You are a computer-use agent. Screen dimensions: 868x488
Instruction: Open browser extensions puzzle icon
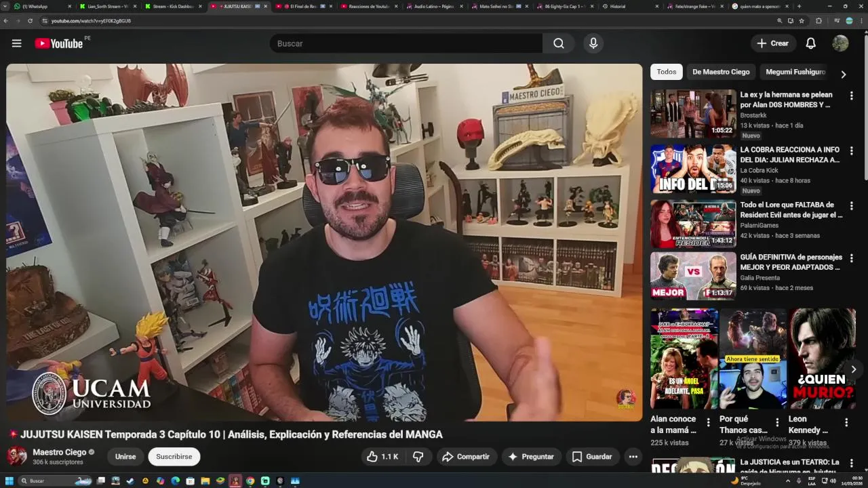point(818,21)
